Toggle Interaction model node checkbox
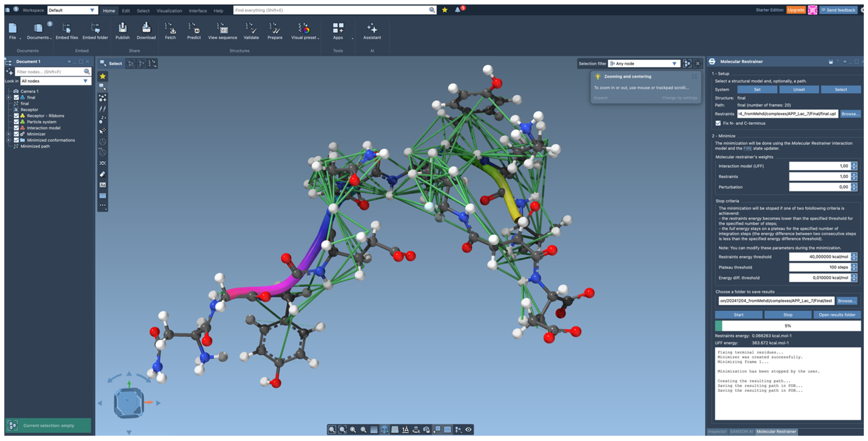Image resolution: width=868 pixels, height=441 pixels. pyautogui.click(x=16, y=128)
